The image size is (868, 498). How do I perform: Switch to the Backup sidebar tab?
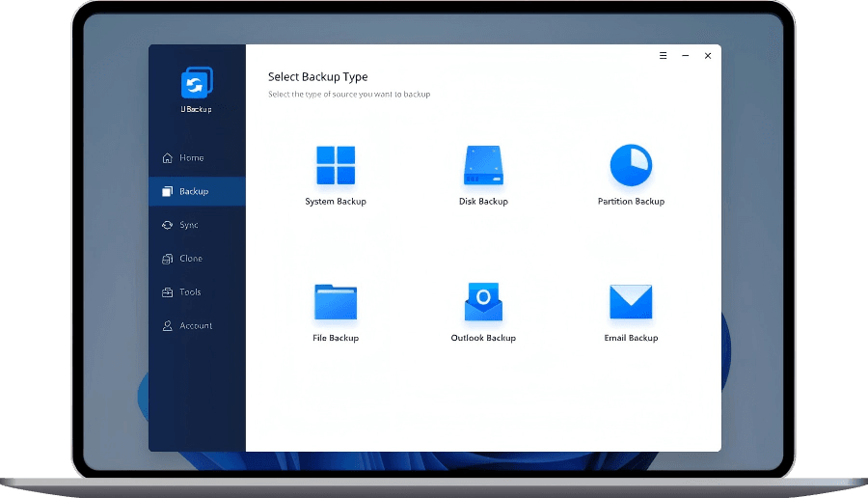pyautogui.click(x=194, y=191)
